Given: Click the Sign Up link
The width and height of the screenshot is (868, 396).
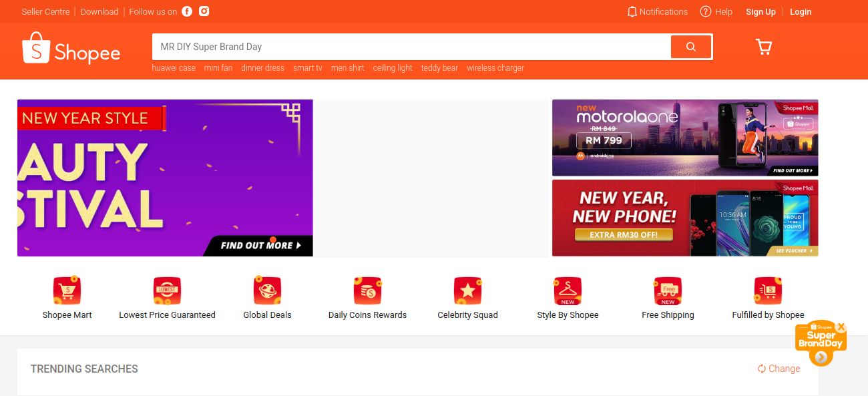Looking at the screenshot, I should coord(761,11).
